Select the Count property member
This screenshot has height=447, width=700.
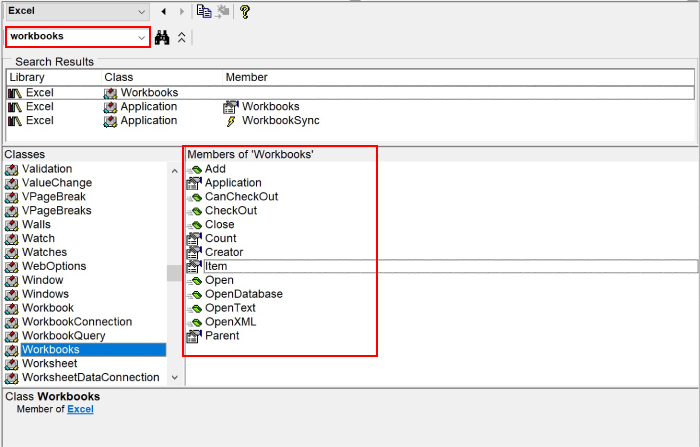coord(220,239)
